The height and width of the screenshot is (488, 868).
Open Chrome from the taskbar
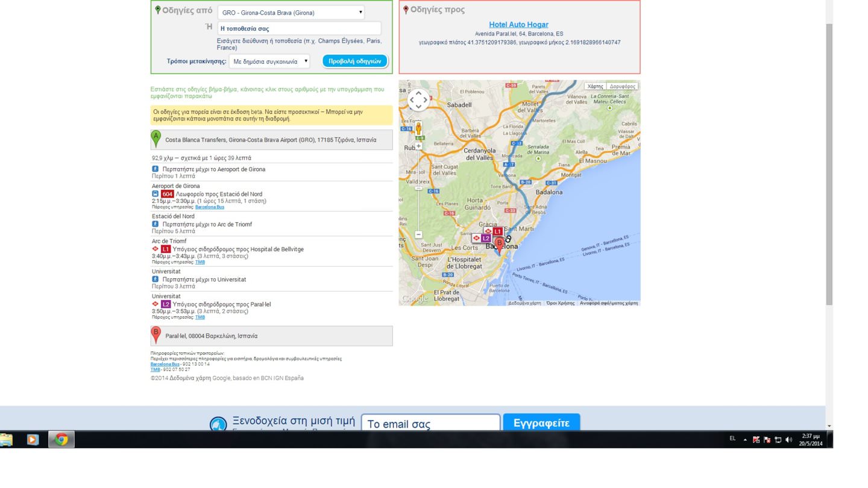pos(61,439)
